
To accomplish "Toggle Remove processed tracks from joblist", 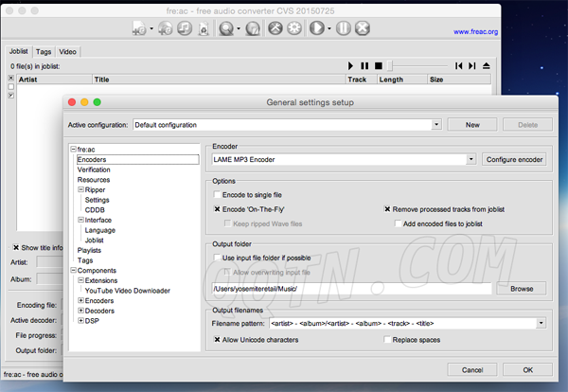I will pos(388,208).
